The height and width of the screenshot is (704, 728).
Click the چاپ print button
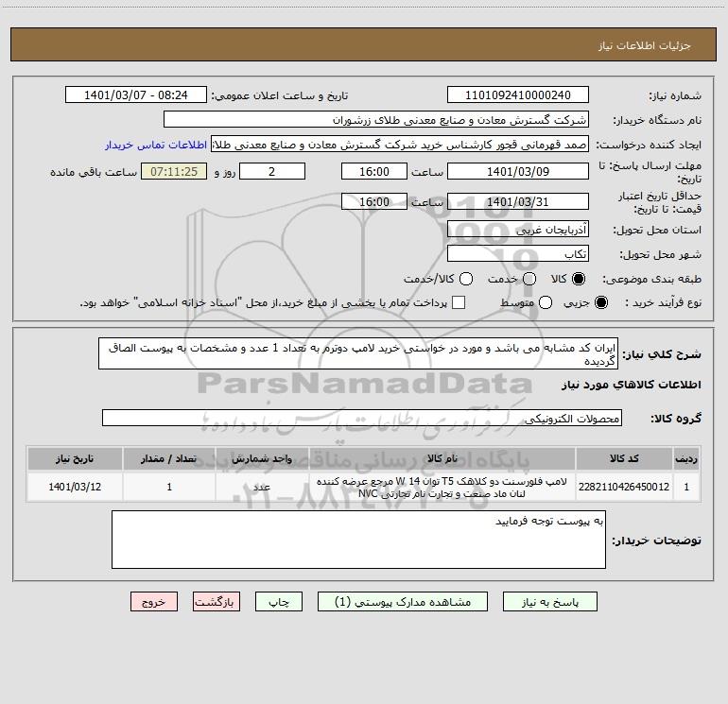[279, 602]
